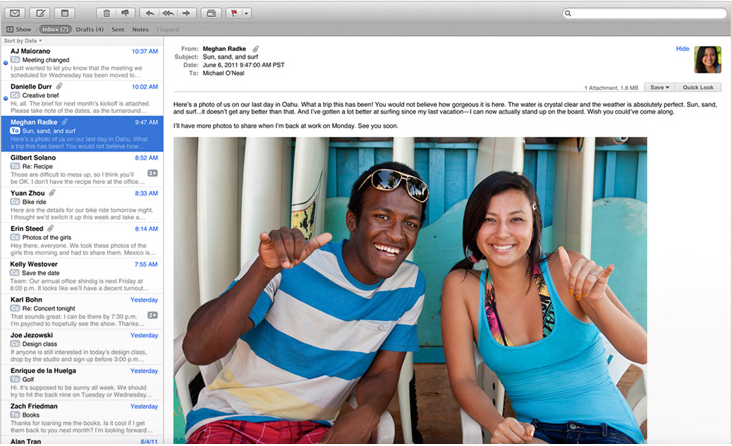
Task: Open the Sort by Date dropdown
Action: click(x=23, y=41)
